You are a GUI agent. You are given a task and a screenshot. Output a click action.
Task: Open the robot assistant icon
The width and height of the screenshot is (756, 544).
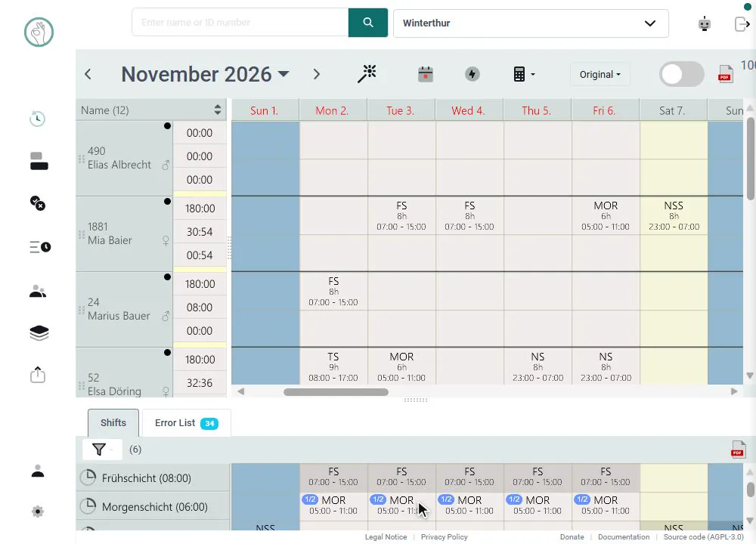pyautogui.click(x=705, y=23)
